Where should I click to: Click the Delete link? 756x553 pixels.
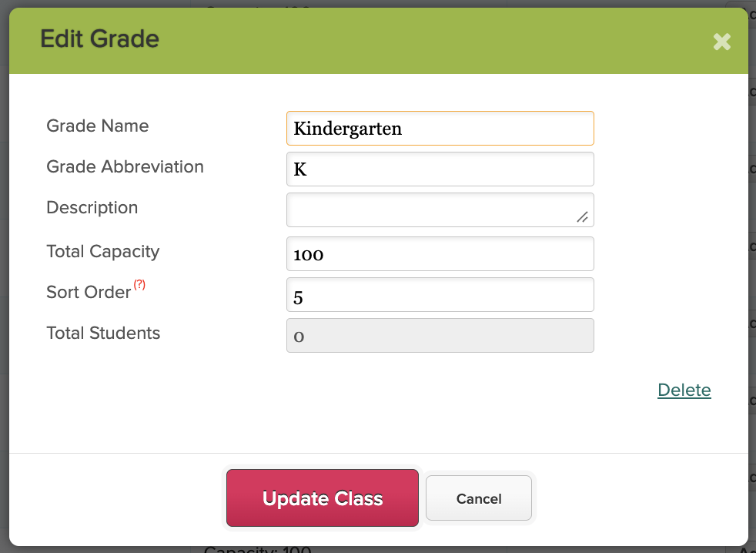(684, 390)
